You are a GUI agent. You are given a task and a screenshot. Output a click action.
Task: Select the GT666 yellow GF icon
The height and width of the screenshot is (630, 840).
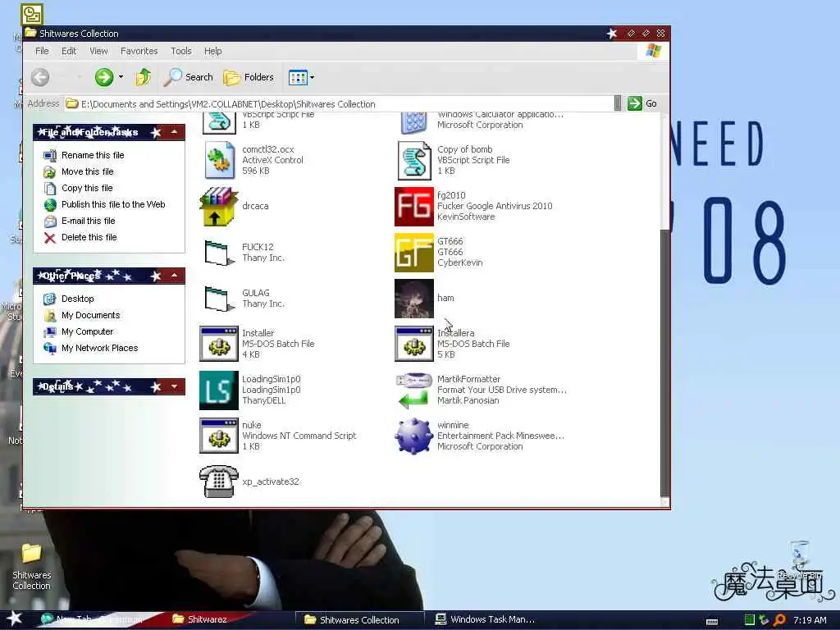414,253
